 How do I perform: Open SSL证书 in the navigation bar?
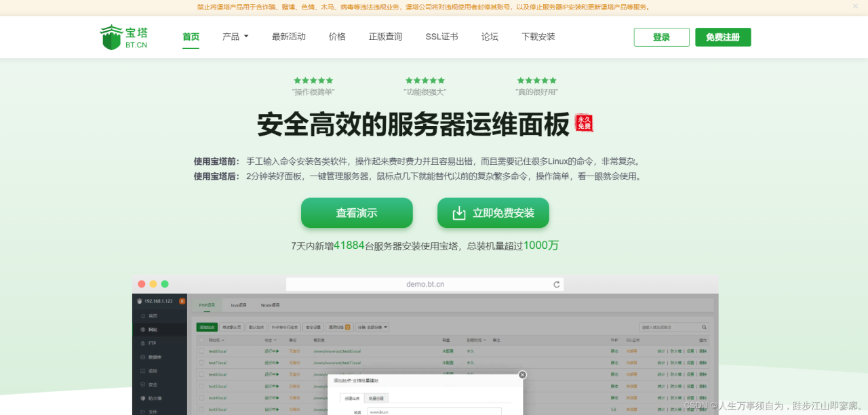[442, 37]
